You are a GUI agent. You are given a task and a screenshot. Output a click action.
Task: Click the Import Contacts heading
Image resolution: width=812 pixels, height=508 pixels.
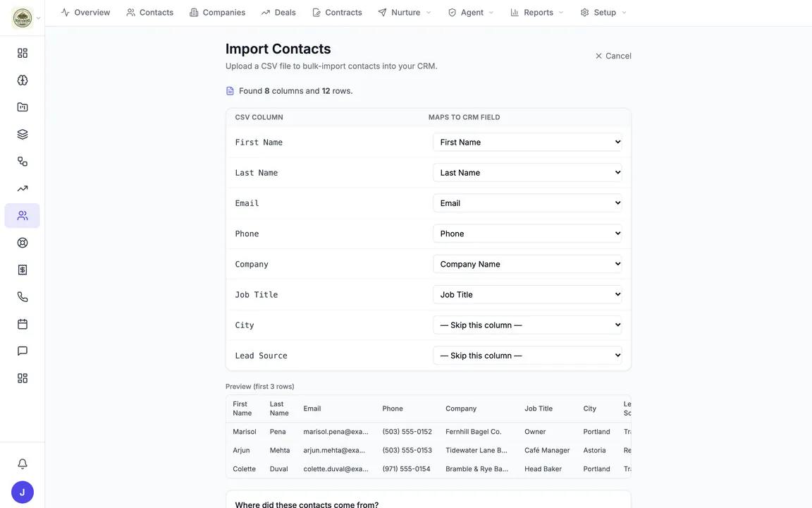point(278,49)
